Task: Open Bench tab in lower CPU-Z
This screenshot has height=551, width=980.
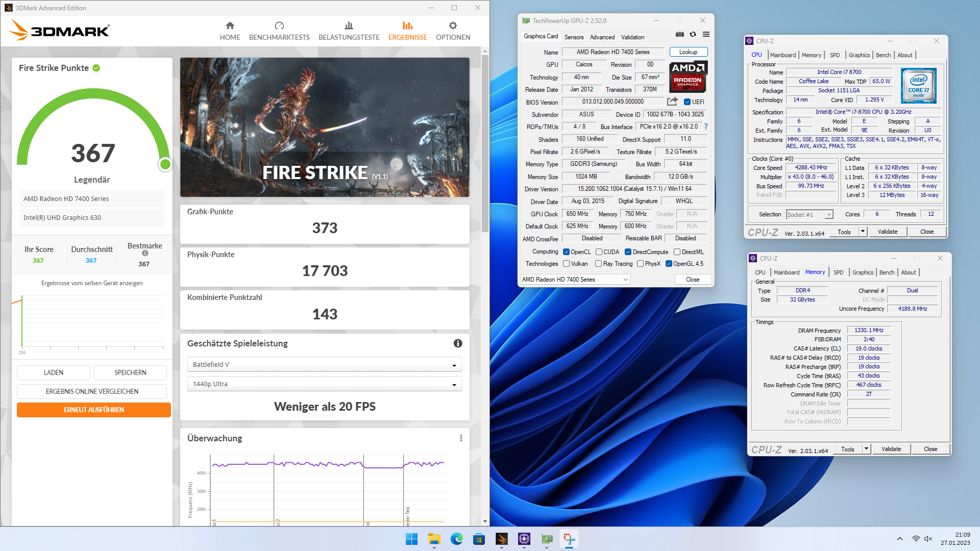Action: 887,272
